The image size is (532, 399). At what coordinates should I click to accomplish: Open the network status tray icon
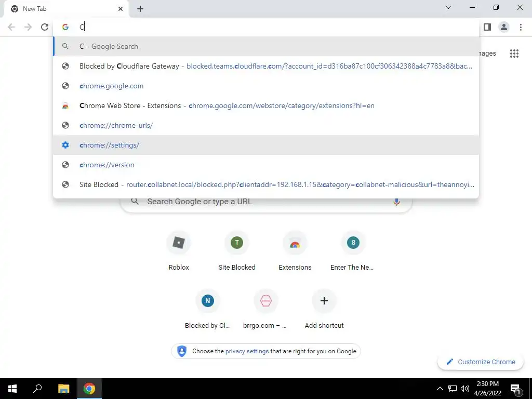[453, 389]
